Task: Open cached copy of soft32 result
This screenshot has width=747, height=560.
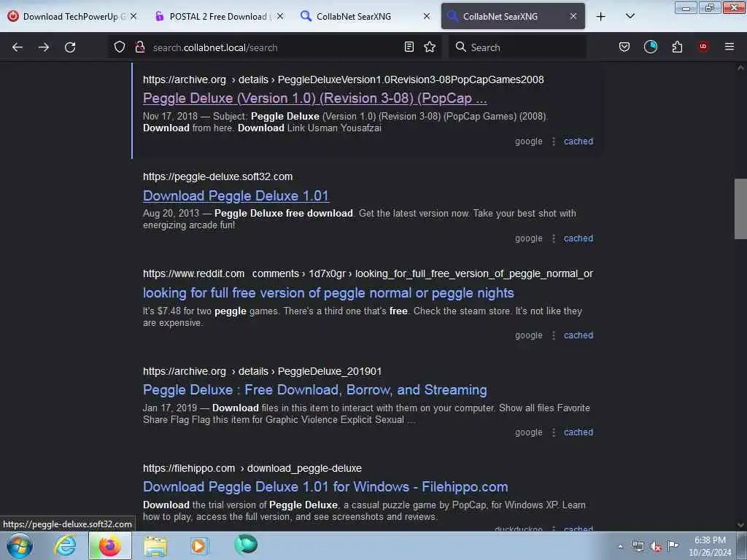Action: tap(578, 238)
